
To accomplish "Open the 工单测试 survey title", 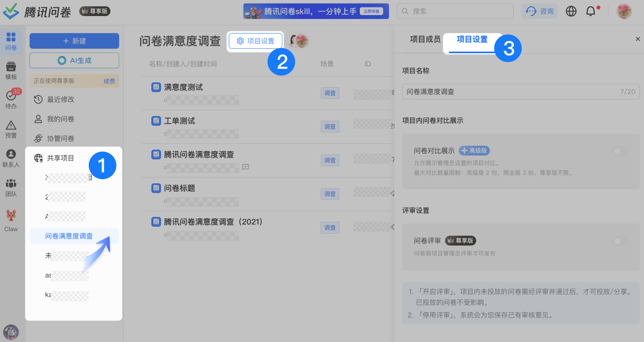I will tap(179, 121).
